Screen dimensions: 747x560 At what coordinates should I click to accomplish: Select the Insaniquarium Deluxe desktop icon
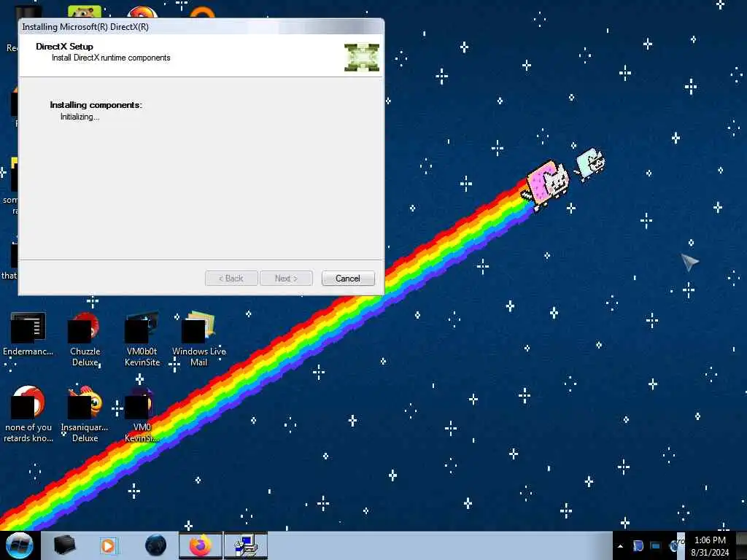click(85, 414)
